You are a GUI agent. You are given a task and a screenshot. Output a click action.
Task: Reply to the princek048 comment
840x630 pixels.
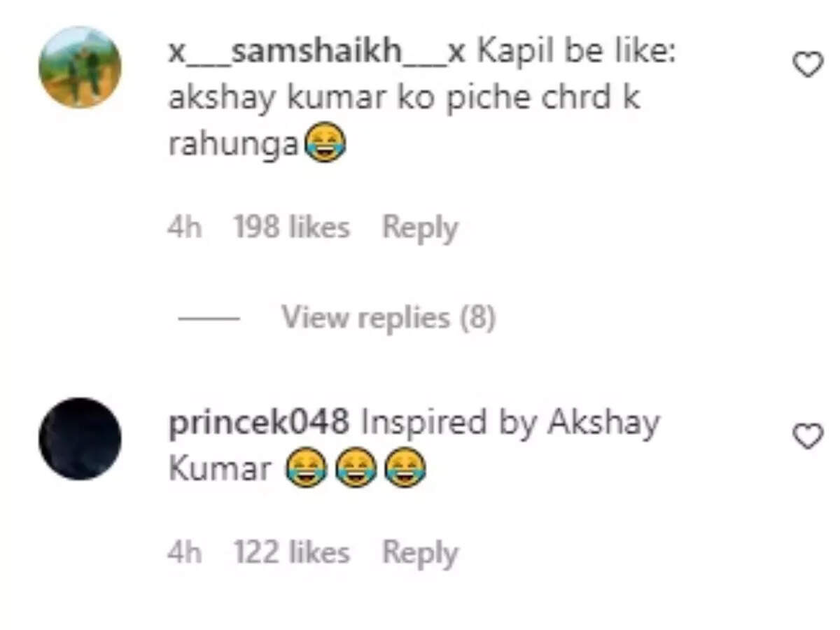point(420,553)
